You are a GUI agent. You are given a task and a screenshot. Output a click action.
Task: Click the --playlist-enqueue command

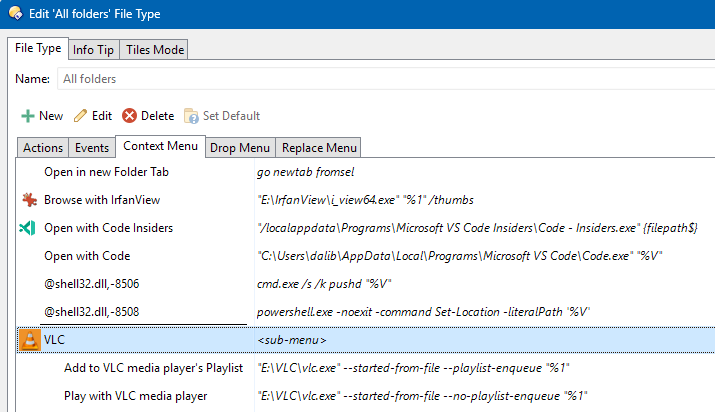click(x=413, y=368)
